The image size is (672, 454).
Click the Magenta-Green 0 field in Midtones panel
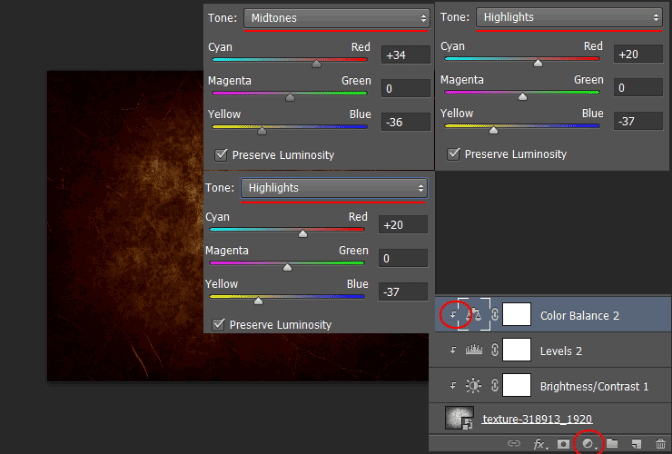405,88
